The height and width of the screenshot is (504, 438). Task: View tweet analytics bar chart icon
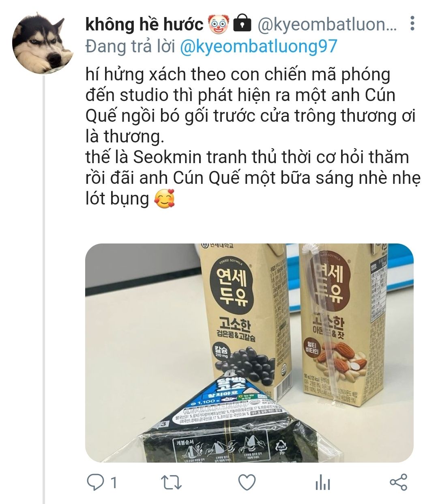point(322,483)
